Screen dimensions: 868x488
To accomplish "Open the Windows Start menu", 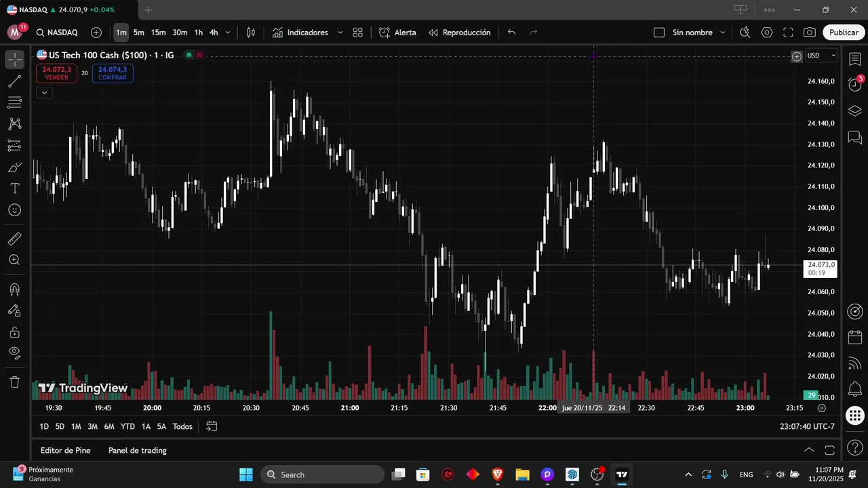I will point(246,474).
